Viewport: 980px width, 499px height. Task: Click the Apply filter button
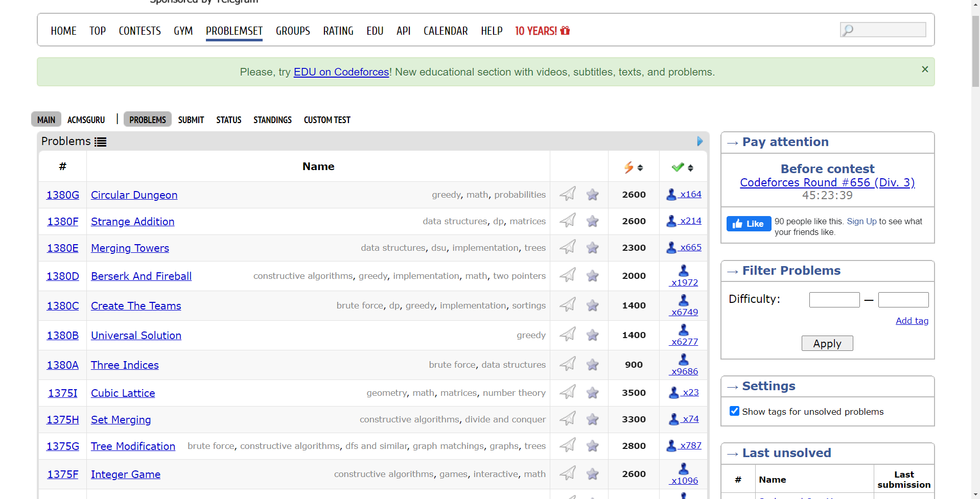point(827,343)
